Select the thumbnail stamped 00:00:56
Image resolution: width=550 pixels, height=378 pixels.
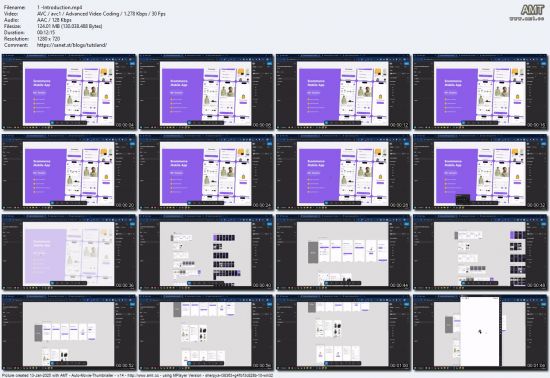[206, 333]
